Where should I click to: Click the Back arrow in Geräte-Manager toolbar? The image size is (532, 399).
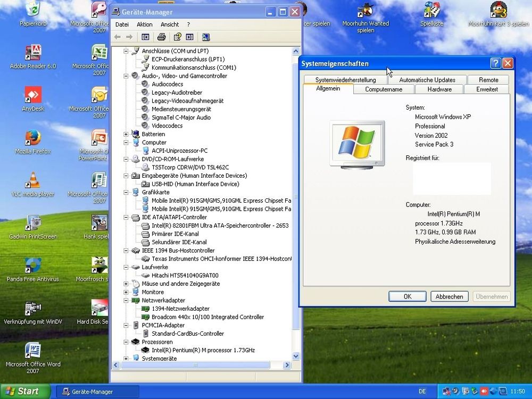coord(118,37)
